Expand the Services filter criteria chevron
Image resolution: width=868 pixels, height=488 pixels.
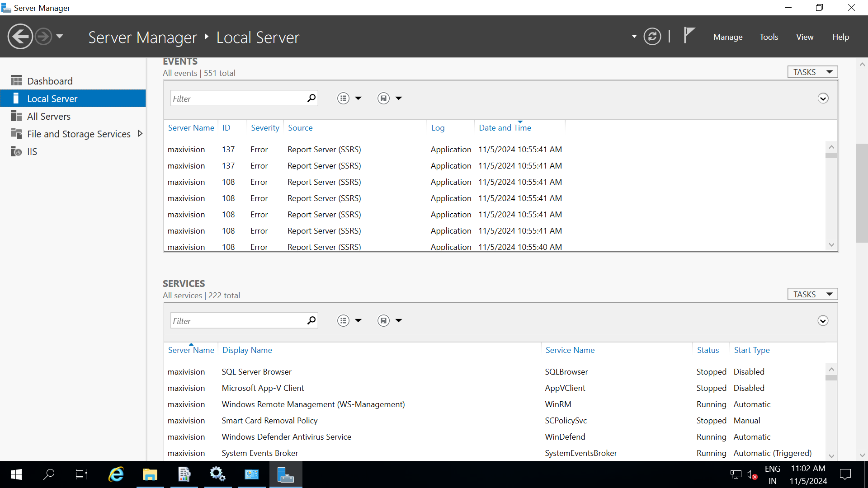[823, 321]
